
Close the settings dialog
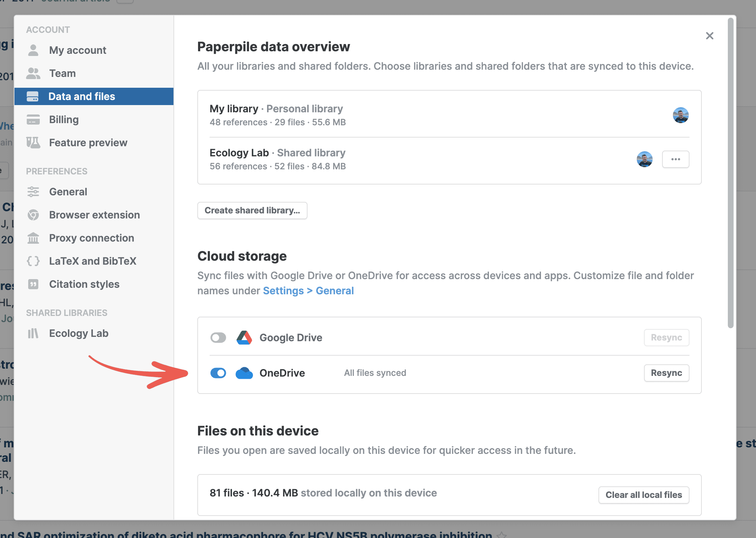(x=710, y=36)
